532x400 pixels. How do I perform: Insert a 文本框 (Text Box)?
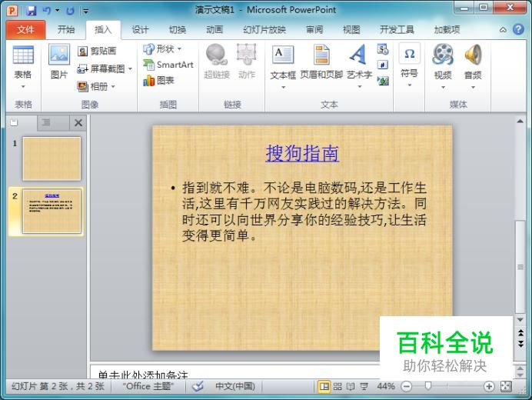tap(283, 56)
